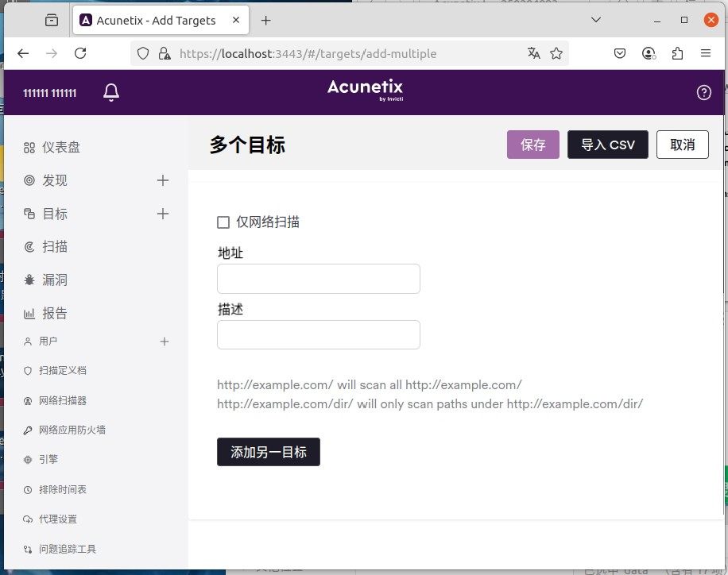Open the Firefox hamburger menu

click(x=705, y=53)
